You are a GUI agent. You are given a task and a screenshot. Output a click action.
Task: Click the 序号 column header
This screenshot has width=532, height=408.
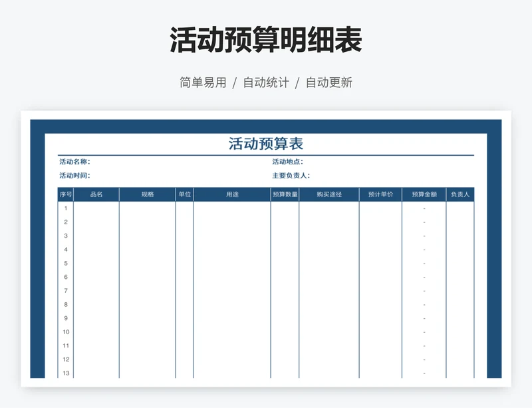[66, 194]
